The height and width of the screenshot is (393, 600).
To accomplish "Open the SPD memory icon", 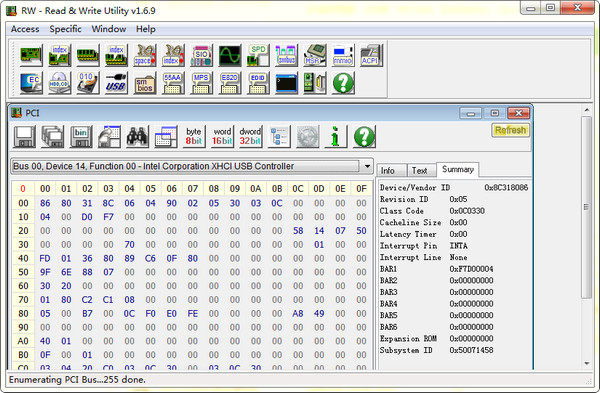I will coord(258,55).
